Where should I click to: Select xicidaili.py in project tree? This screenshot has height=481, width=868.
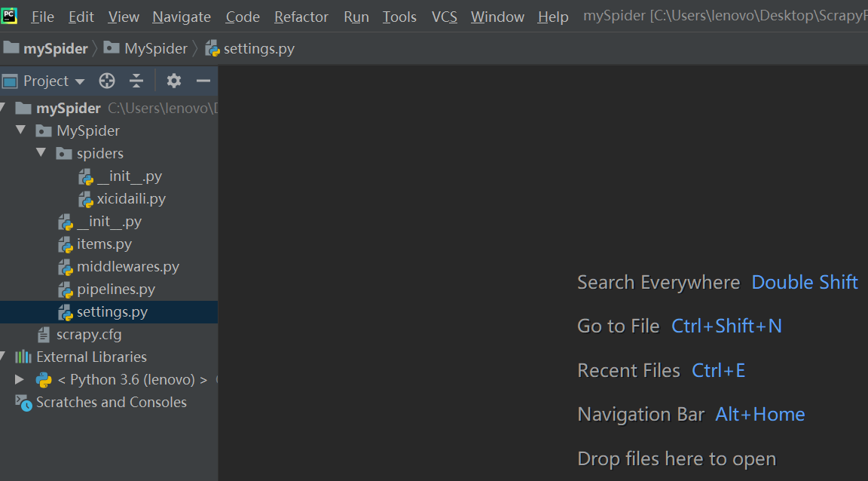(131, 199)
